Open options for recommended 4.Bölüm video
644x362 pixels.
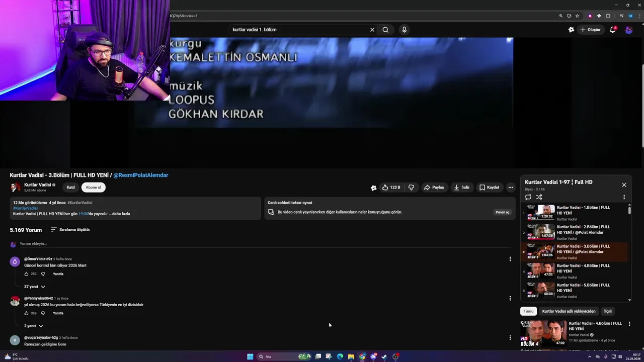pyautogui.click(x=629, y=324)
